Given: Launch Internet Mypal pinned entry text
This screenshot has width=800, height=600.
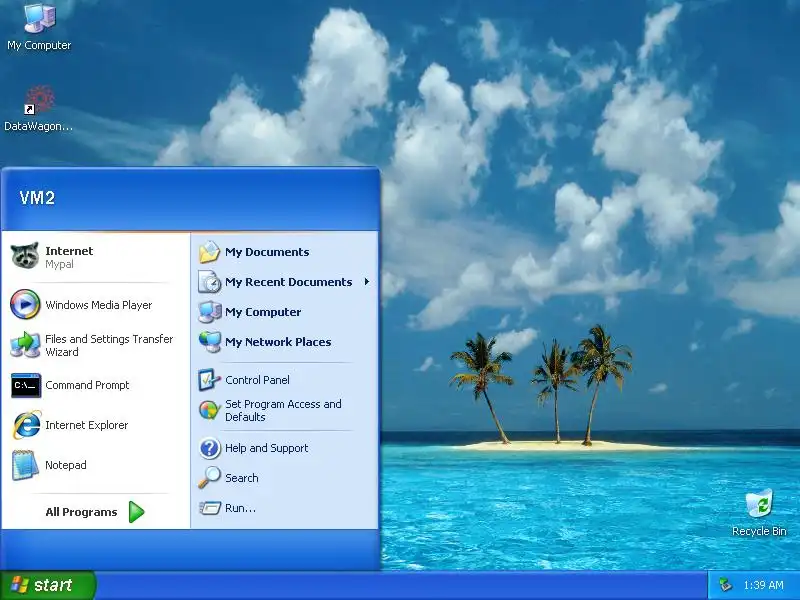Looking at the screenshot, I should [69, 257].
